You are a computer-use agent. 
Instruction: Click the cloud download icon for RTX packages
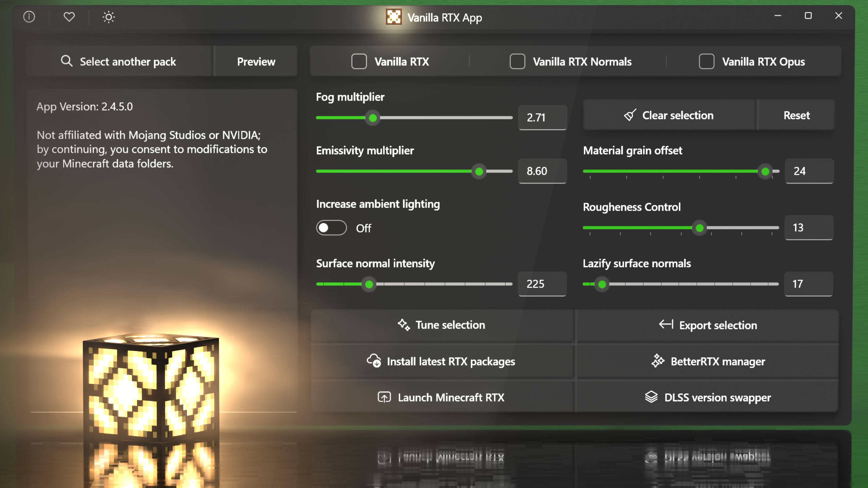coord(374,361)
